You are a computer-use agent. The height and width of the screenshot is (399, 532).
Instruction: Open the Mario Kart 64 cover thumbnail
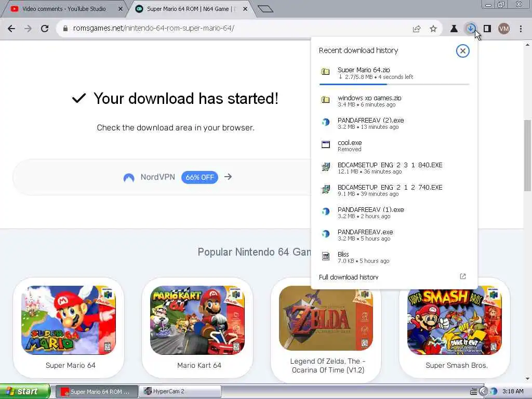tap(197, 320)
